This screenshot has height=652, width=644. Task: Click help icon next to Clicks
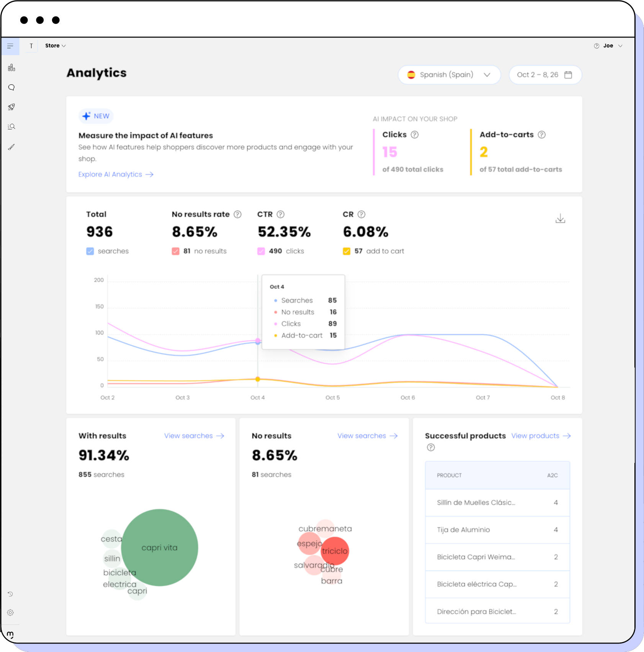(x=415, y=135)
